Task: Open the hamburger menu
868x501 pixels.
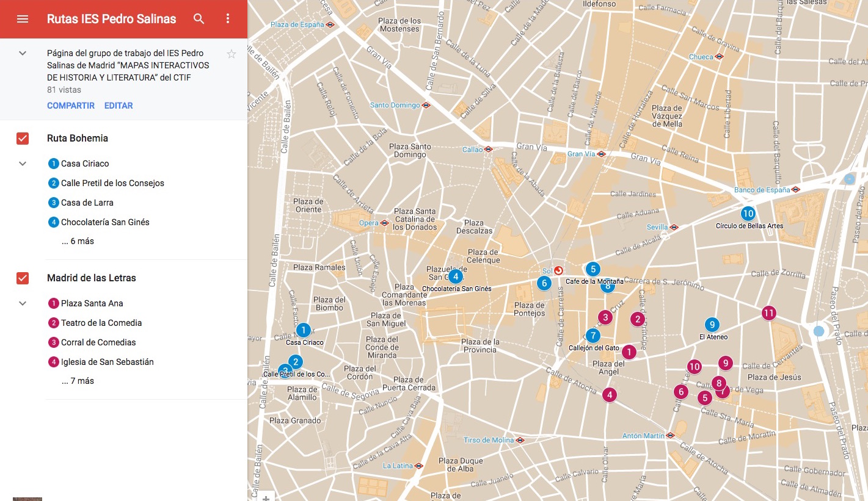Action: coord(23,19)
